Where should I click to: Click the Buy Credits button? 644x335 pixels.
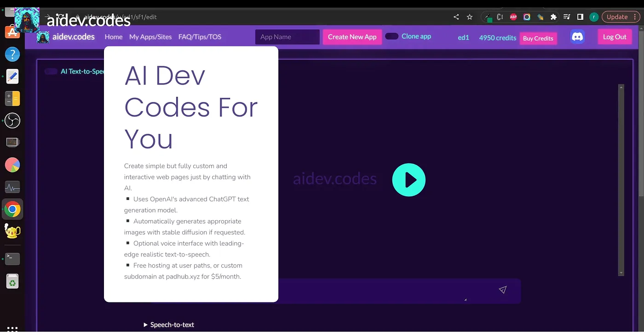[x=538, y=38]
